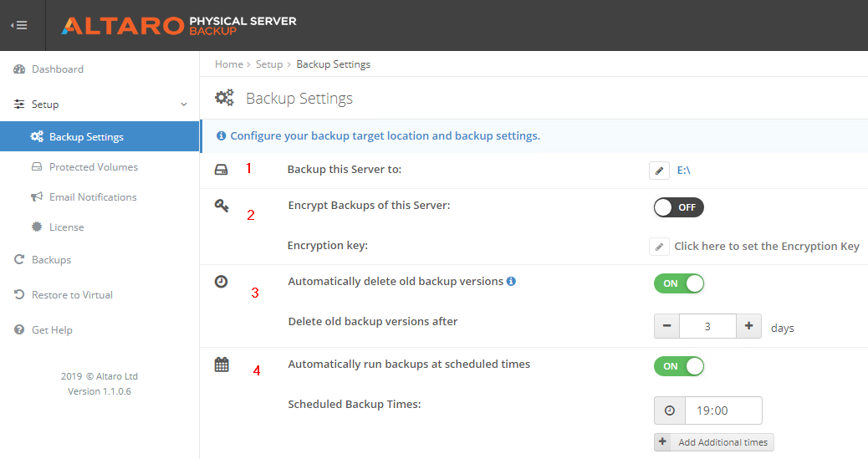
Task: Click the clock icon in the scheduled time field
Action: click(x=669, y=411)
